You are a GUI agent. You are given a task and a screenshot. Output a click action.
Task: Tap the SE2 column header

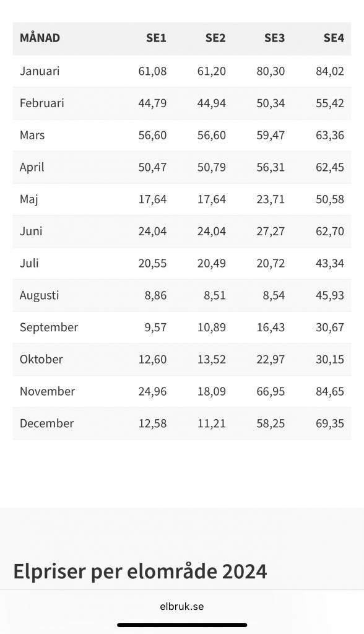pyautogui.click(x=215, y=38)
